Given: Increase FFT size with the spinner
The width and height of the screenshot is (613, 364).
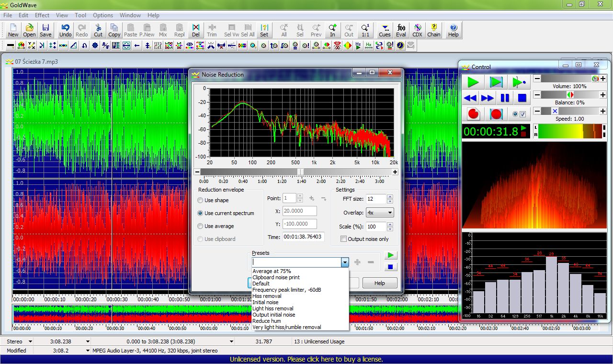Looking at the screenshot, I should [x=390, y=196].
